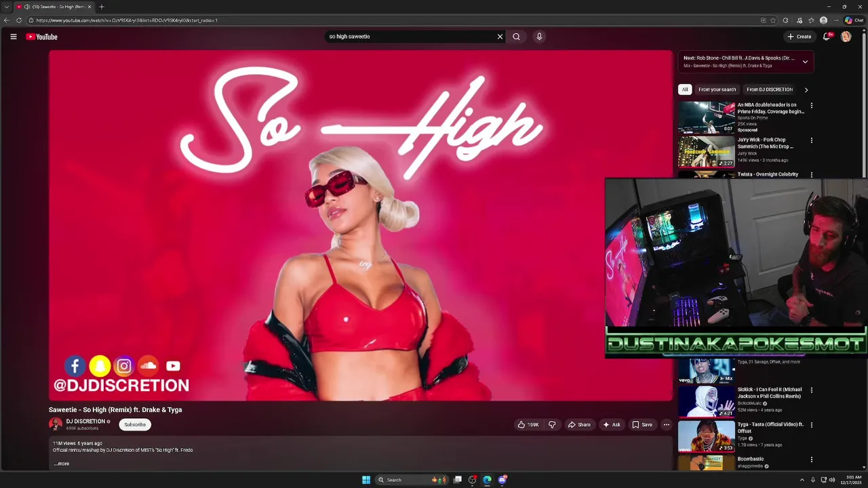
Task: Open the DJ DISCRETION channel name link
Action: (x=85, y=422)
